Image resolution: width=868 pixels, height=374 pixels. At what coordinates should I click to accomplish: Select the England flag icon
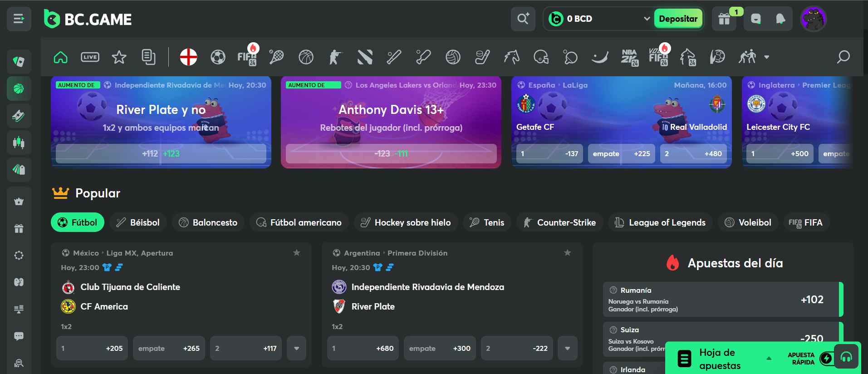click(x=188, y=57)
